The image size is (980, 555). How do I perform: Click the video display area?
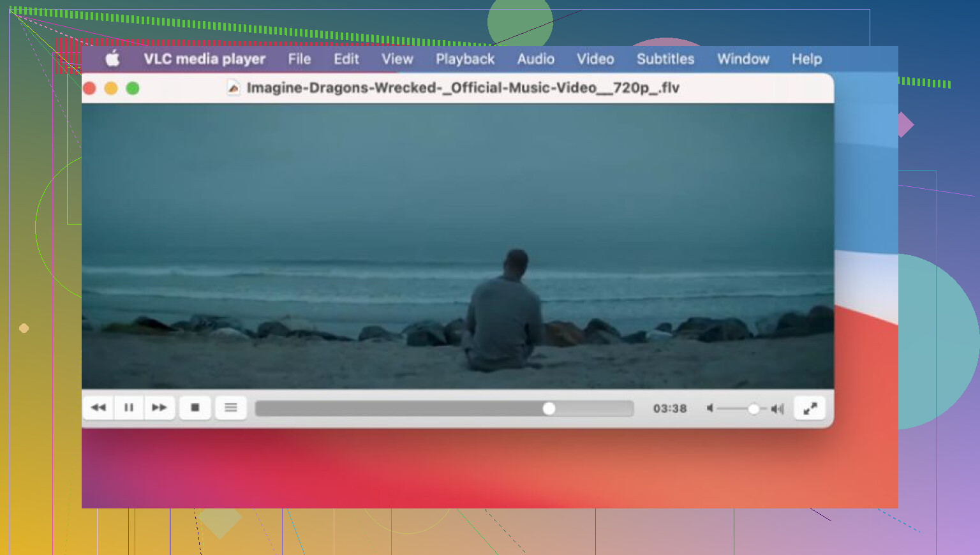tap(457, 246)
